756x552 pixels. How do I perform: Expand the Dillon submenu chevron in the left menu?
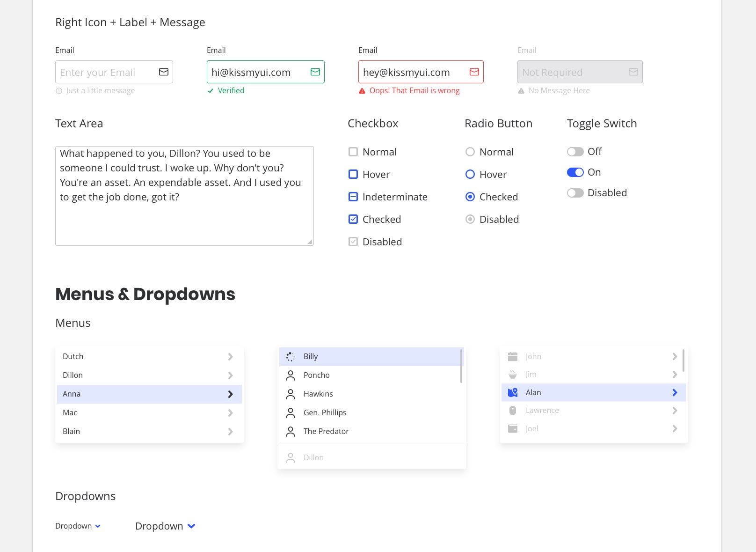pyautogui.click(x=230, y=375)
